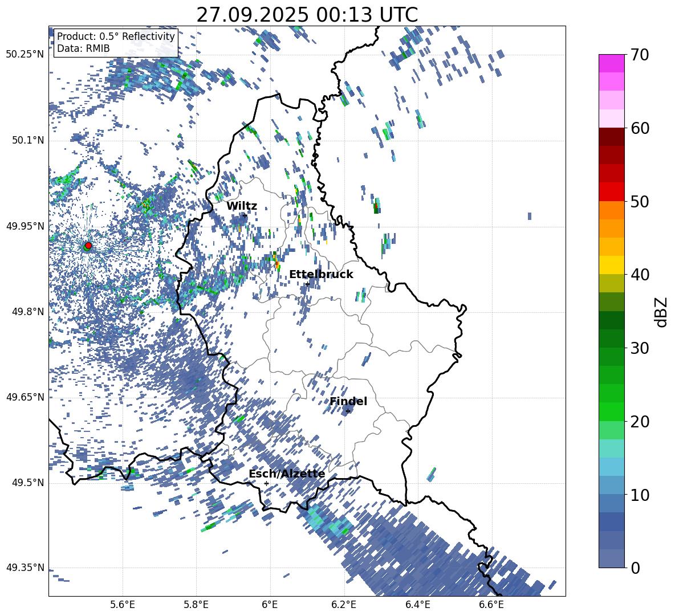
Task: Click the 30 value on colorbar
Action: click(x=640, y=348)
